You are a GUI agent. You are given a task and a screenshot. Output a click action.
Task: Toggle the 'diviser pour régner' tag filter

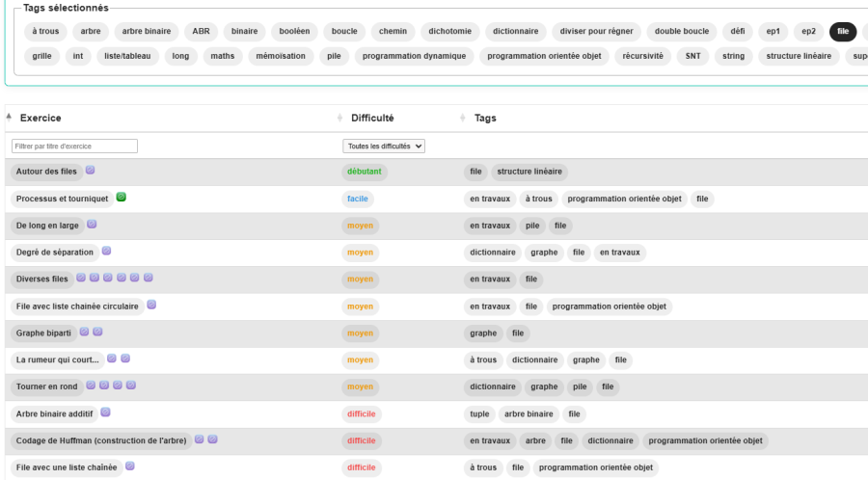coord(596,32)
